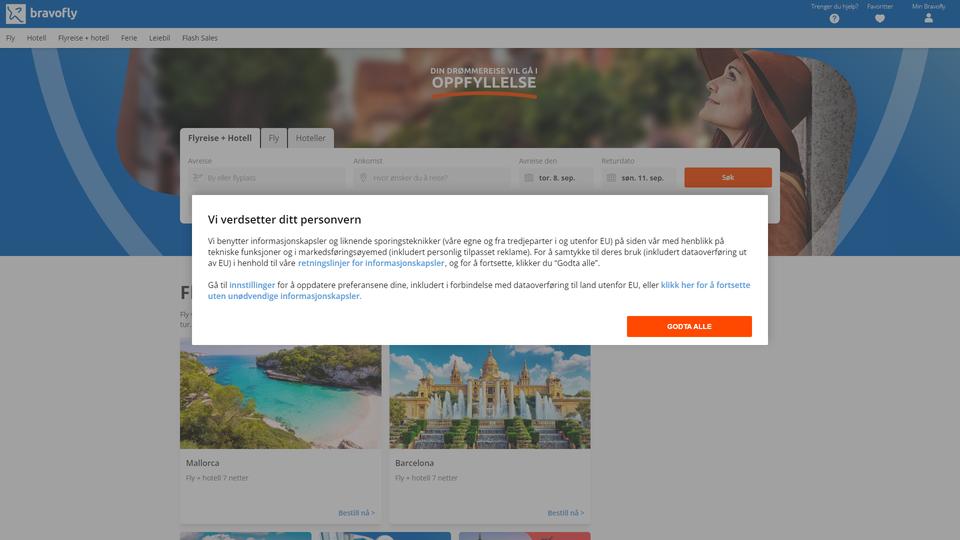The image size is (960, 540).
Task: Open the Leiebil menu item
Action: point(159,38)
